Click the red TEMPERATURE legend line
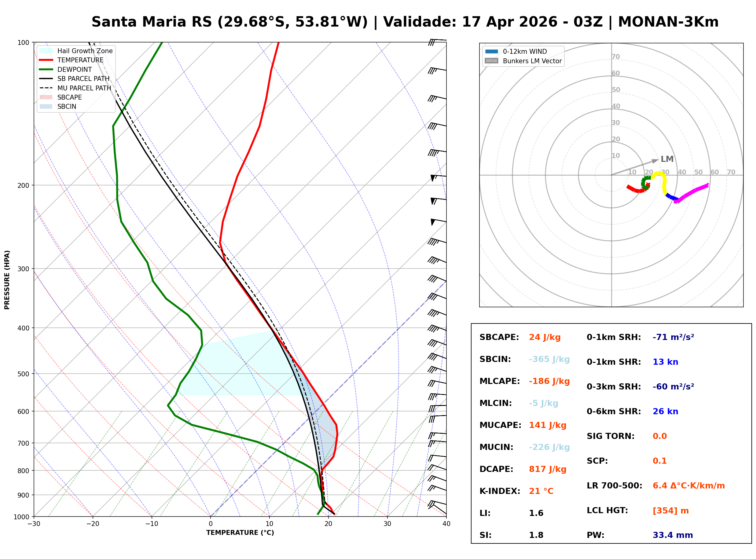 (46, 60)
